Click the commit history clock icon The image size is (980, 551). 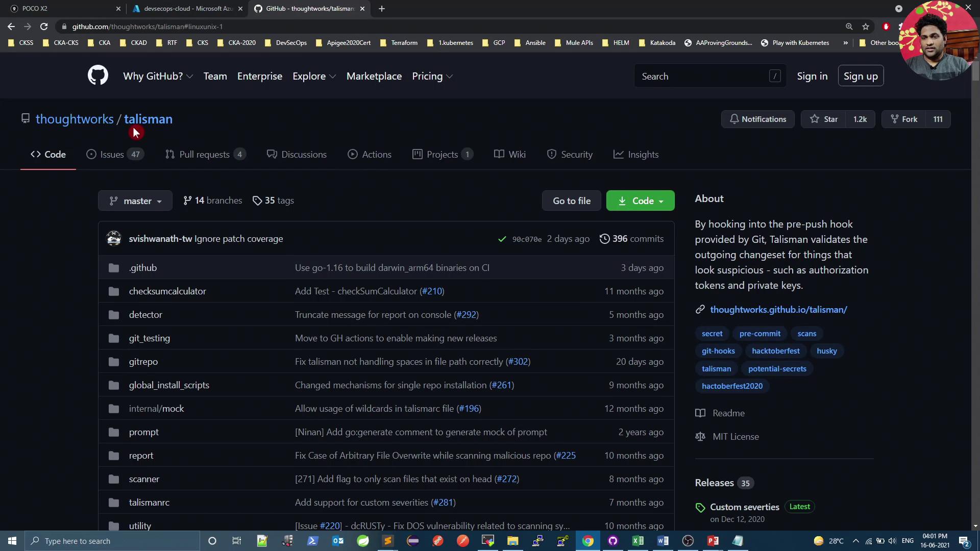(x=604, y=239)
